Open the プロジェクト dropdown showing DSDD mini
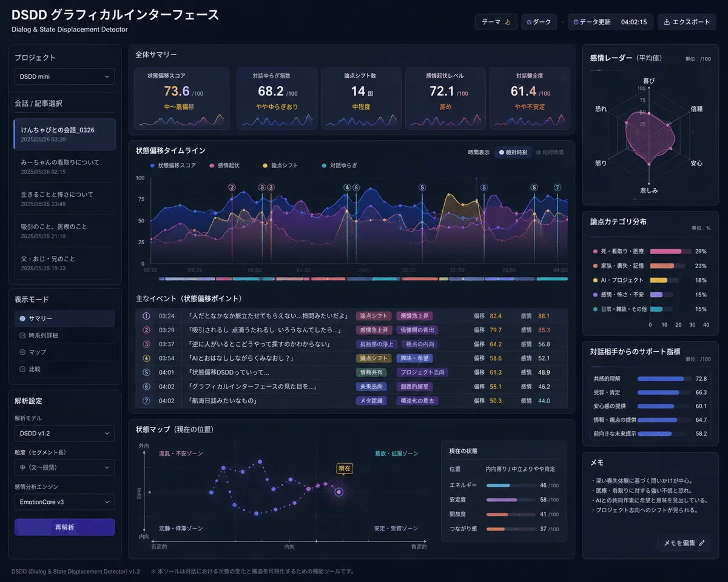The height and width of the screenshot is (582, 728). [x=64, y=76]
